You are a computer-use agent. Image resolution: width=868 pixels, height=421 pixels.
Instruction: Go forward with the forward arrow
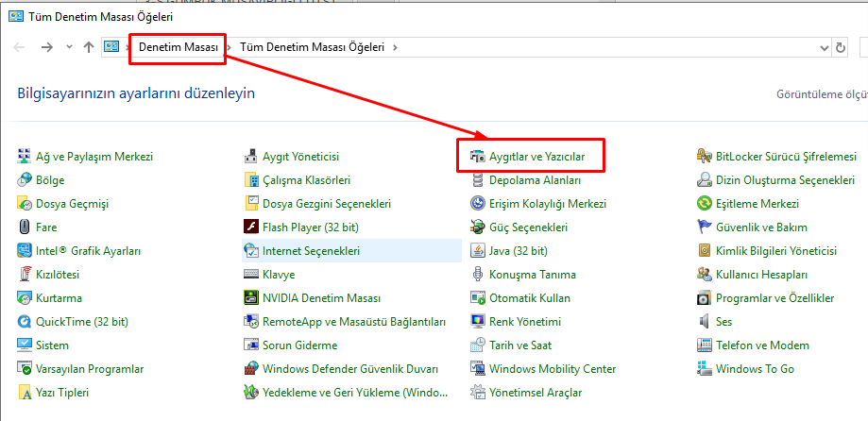coord(47,47)
